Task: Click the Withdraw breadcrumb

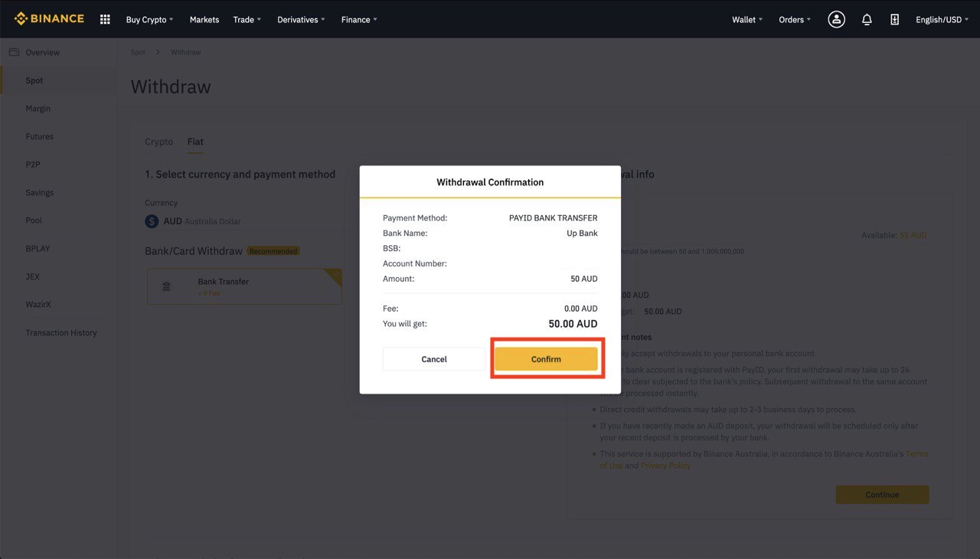Action: [x=186, y=52]
